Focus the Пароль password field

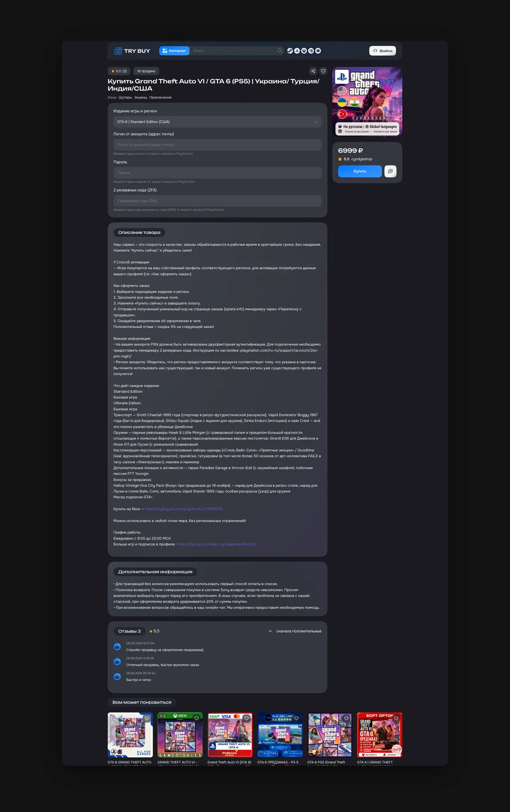pyautogui.click(x=218, y=173)
